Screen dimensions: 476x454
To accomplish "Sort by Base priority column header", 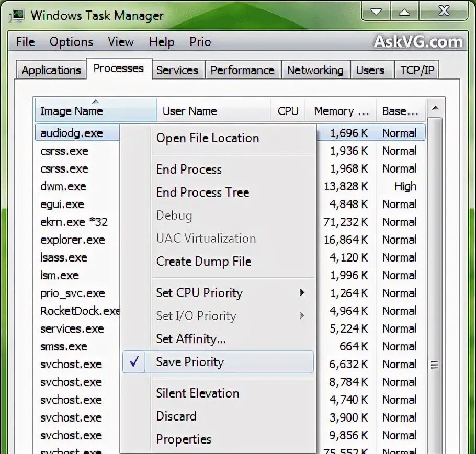I will tap(401, 111).
